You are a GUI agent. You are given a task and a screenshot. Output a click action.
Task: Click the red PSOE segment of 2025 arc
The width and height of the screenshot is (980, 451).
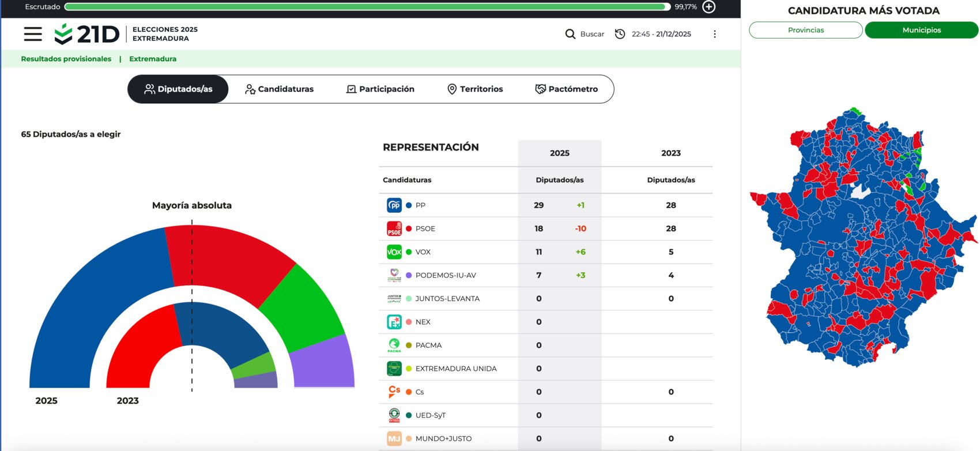pos(231,260)
